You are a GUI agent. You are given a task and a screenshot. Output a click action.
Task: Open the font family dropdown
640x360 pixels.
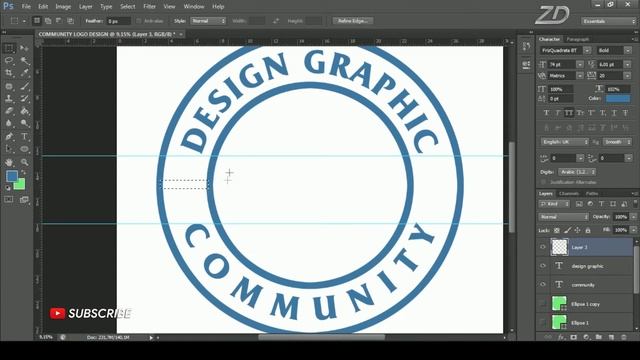tap(587, 50)
